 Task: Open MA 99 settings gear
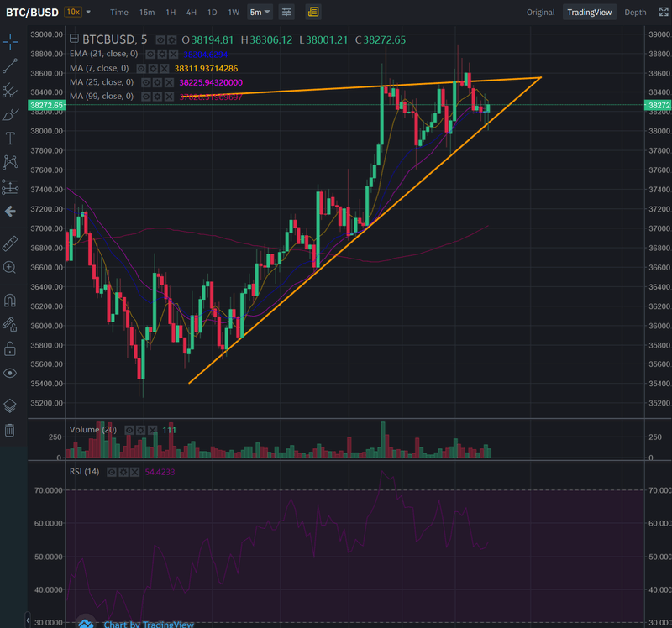click(158, 97)
